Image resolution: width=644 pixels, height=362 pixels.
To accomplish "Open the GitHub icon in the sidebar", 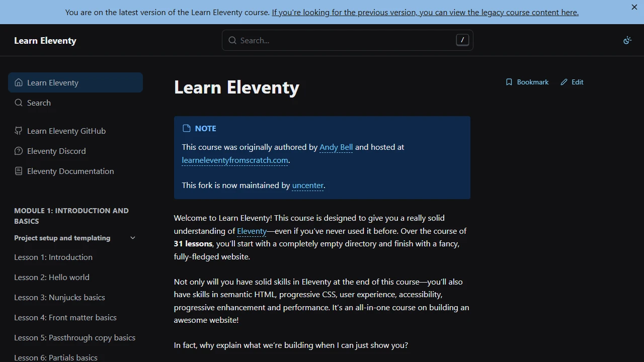I will (18, 131).
